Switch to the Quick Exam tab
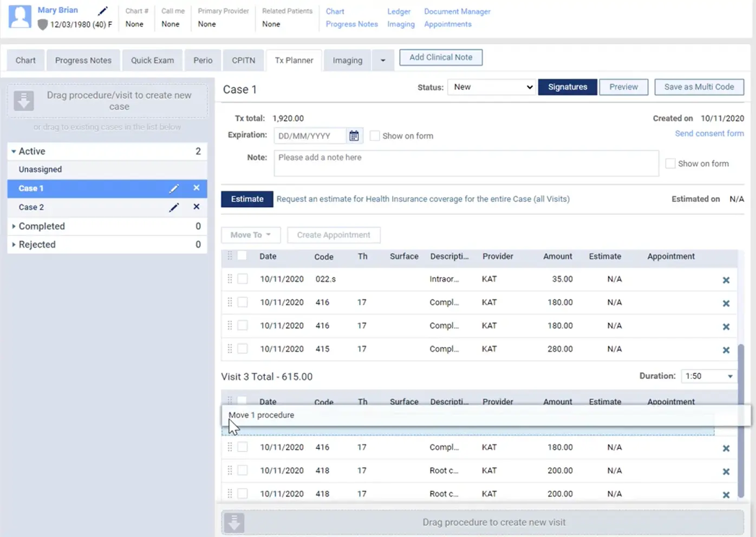756x537 pixels. point(153,61)
